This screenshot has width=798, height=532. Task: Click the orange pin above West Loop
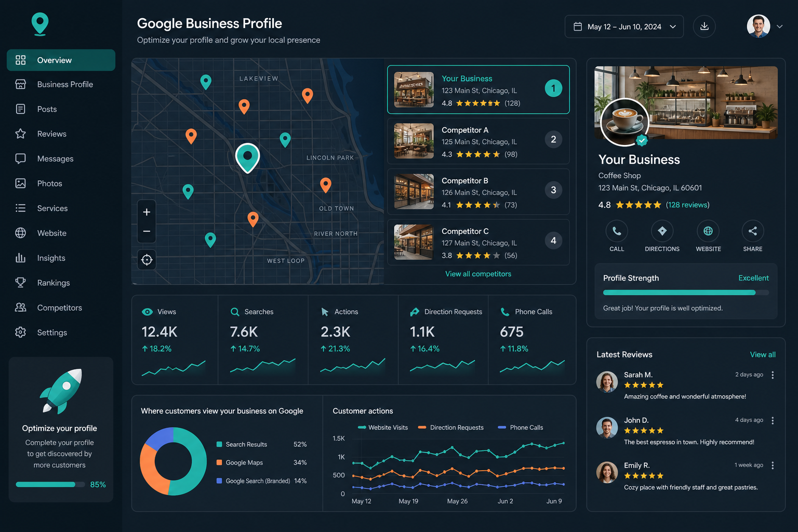[253, 219]
